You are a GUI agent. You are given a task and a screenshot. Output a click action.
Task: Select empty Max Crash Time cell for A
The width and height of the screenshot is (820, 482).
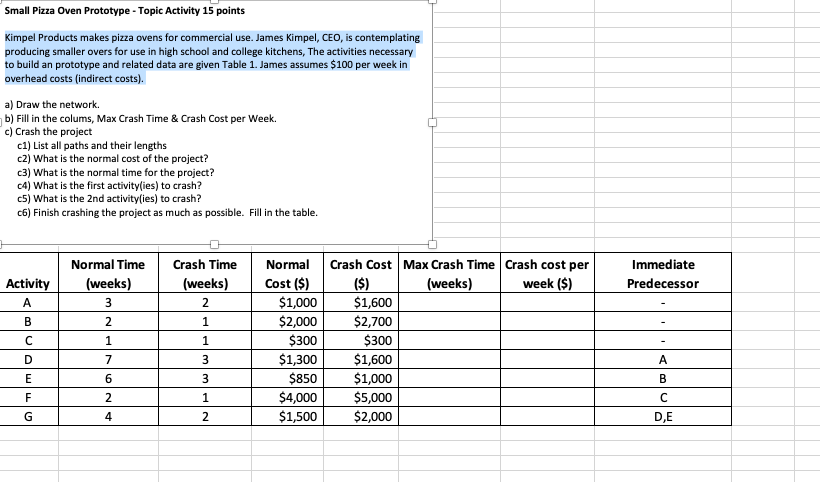point(449,303)
